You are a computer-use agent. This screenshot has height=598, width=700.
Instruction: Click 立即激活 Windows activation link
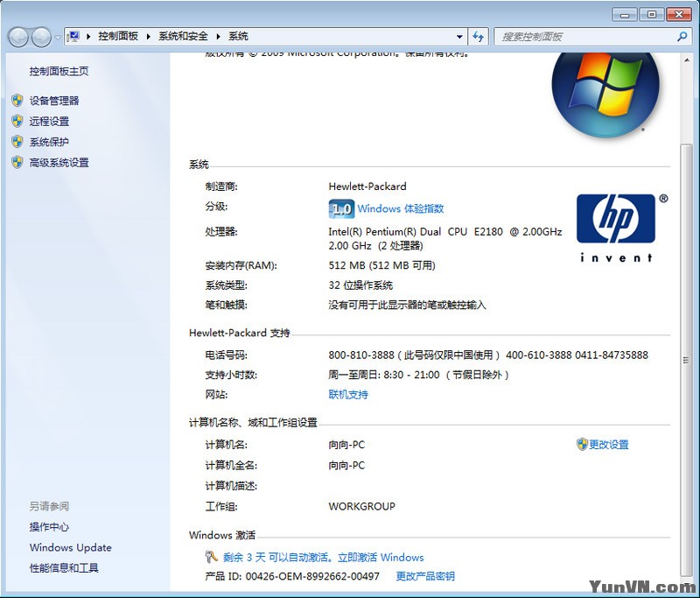click(381, 558)
